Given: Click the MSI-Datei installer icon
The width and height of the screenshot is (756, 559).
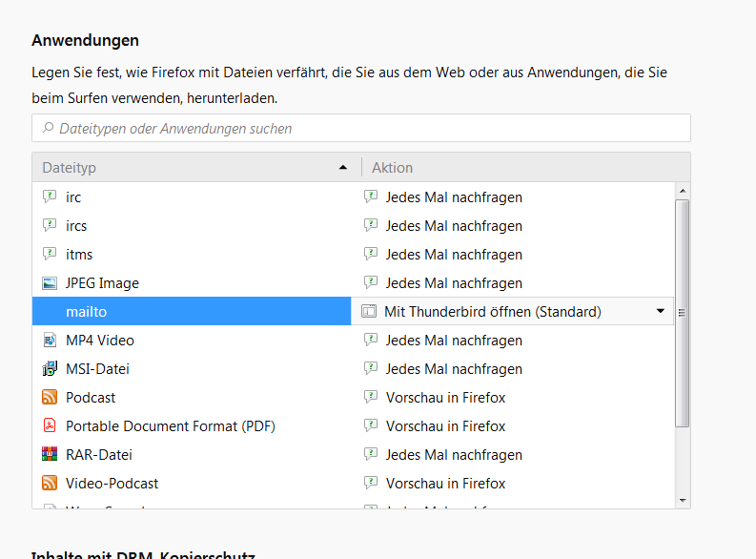Looking at the screenshot, I should click(x=50, y=368).
